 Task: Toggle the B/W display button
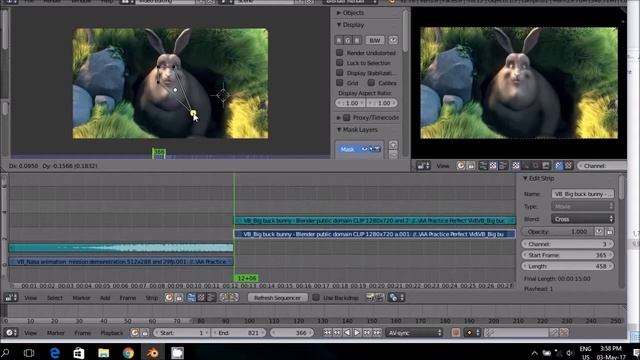pyautogui.click(x=375, y=40)
